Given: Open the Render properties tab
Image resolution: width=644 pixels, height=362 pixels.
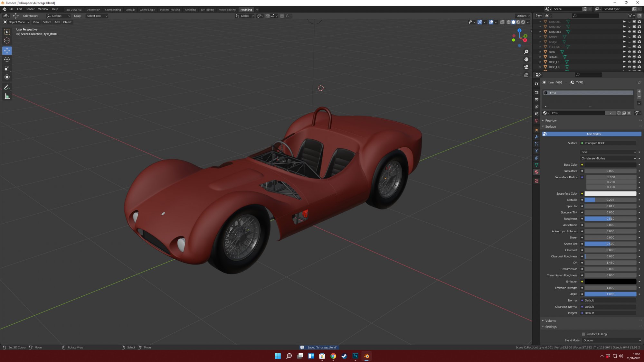Looking at the screenshot, I should pyautogui.click(x=536, y=92).
